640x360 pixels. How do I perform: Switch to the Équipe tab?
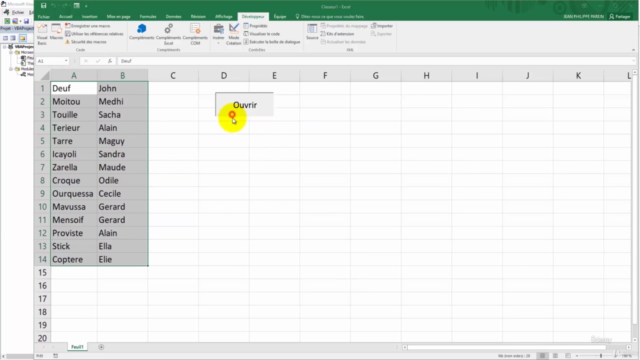pyautogui.click(x=280, y=17)
